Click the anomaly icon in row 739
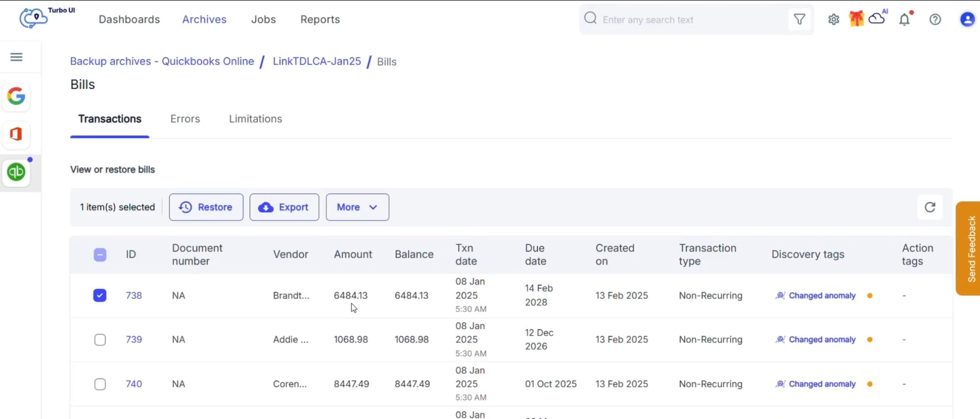980x419 pixels. [x=780, y=339]
